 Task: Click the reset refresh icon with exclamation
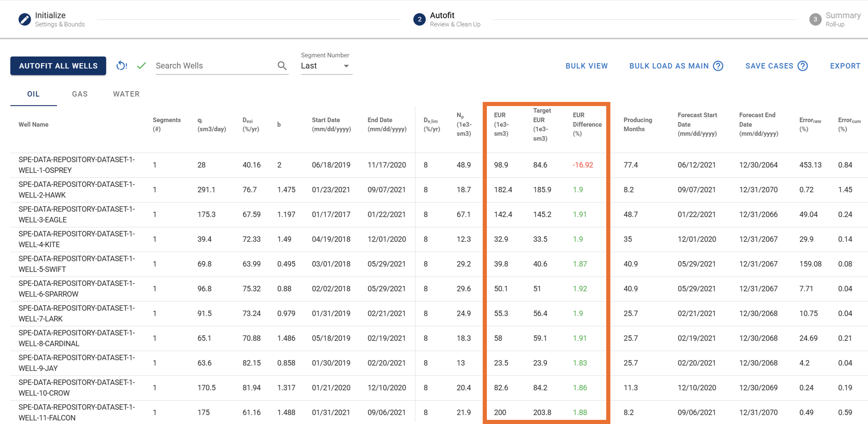pyautogui.click(x=121, y=66)
